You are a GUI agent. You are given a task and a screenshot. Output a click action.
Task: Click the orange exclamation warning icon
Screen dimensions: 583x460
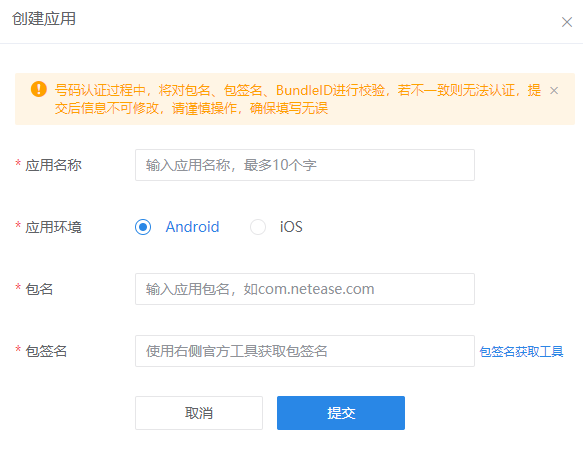(x=39, y=89)
